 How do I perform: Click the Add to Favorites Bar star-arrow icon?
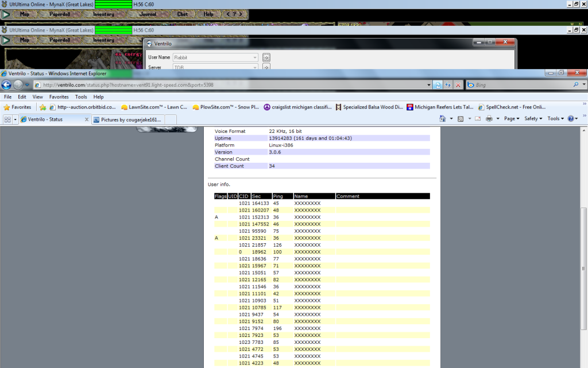(42, 108)
